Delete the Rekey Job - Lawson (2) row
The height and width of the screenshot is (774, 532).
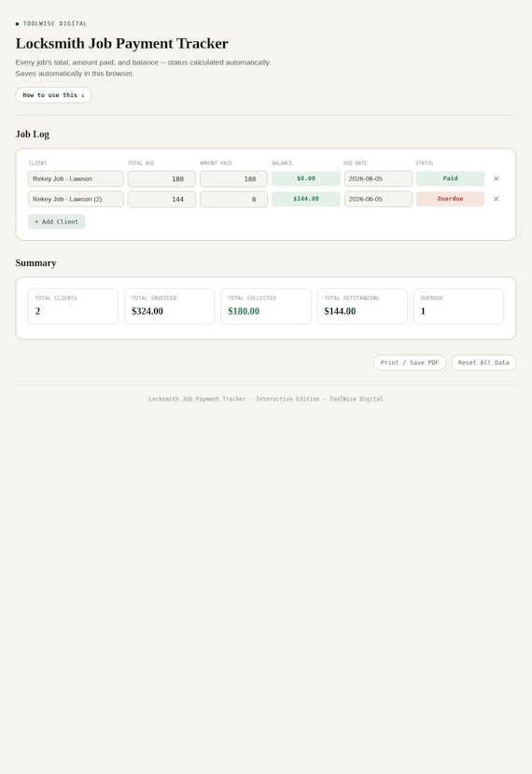[496, 199]
